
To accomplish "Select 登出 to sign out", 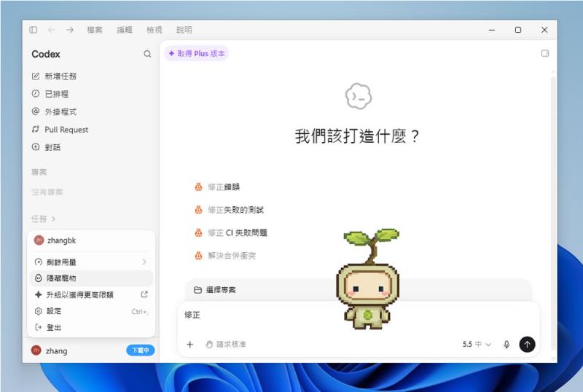I will coord(91,328).
